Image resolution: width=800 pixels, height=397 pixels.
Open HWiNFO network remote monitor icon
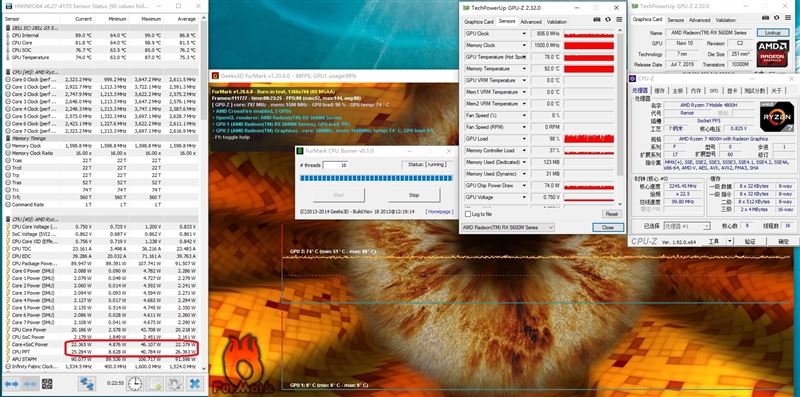click(86, 384)
